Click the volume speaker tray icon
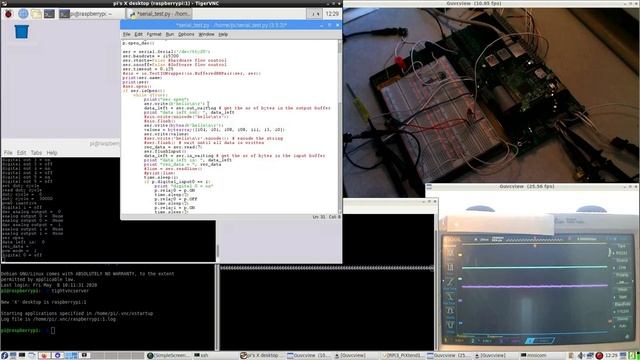This screenshot has width=640, height=360. (x=580, y=356)
